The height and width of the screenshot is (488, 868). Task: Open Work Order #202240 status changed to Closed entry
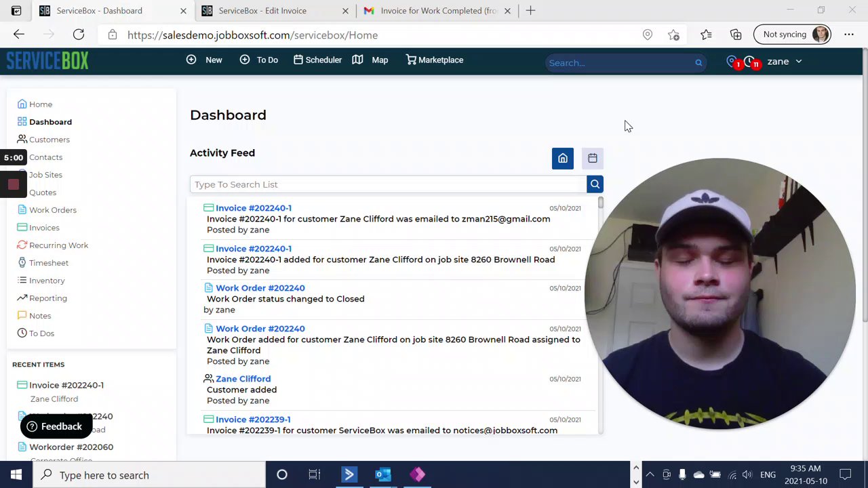pyautogui.click(x=260, y=288)
